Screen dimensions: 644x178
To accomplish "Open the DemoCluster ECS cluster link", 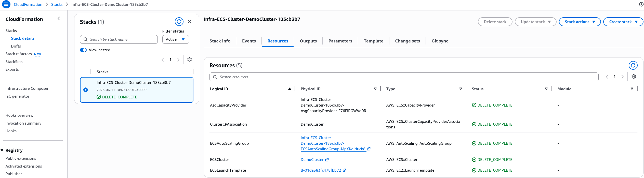I will point(312,160).
